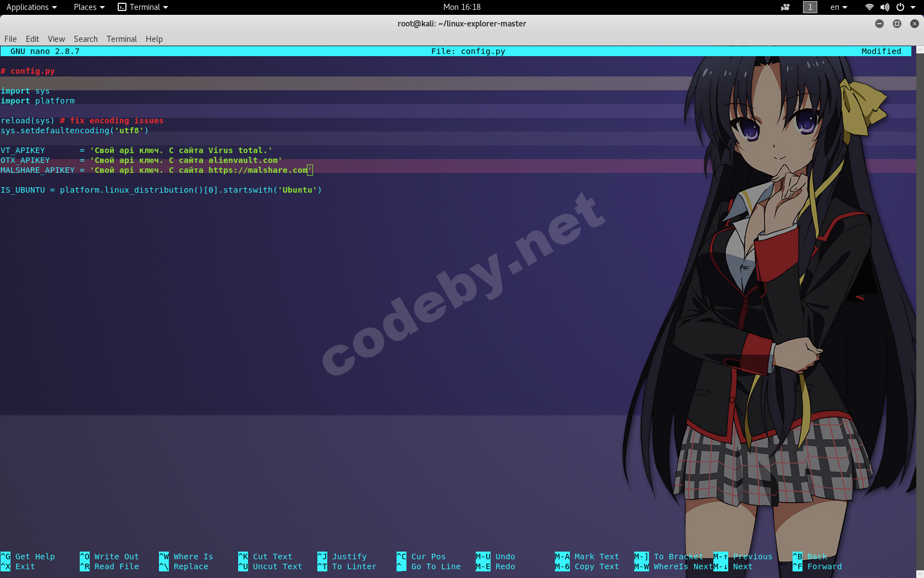
Task: Open the Terminal app menu in top bar
Action: pos(143,7)
